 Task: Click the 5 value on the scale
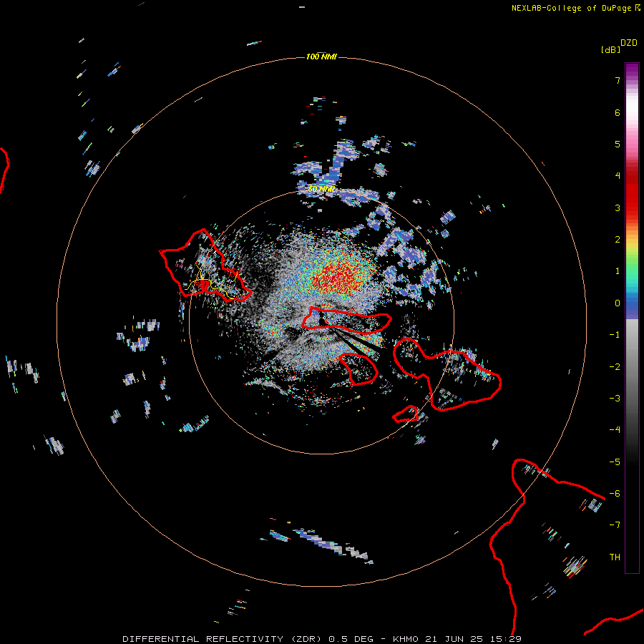[618, 144]
